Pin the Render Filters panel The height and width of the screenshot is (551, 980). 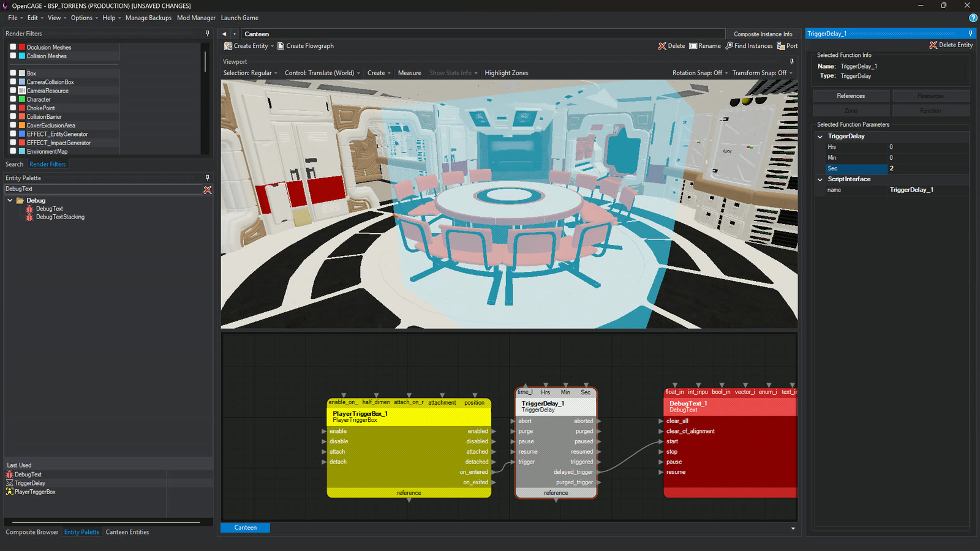207,33
